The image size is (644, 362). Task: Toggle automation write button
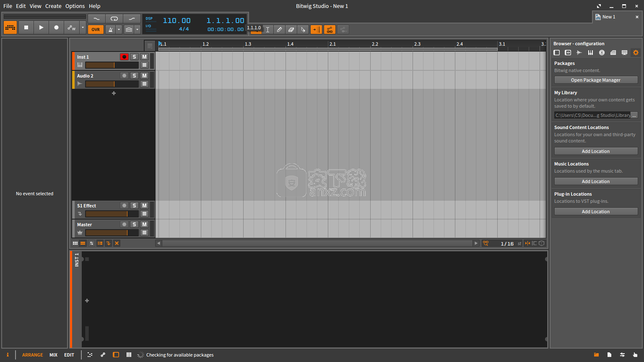[x=72, y=28]
